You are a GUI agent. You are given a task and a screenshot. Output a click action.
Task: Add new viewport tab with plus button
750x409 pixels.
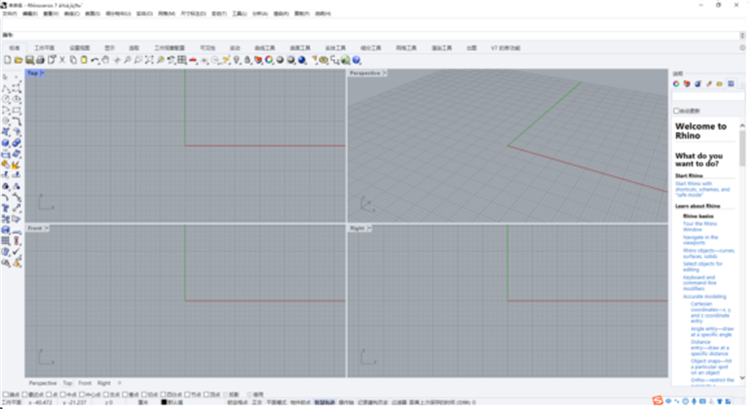click(120, 383)
